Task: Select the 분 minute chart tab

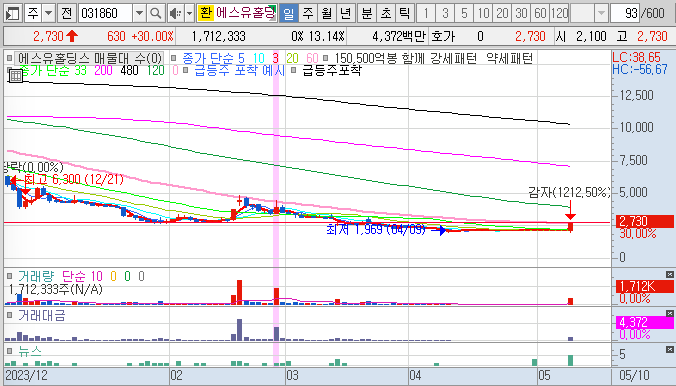Action: click(367, 13)
